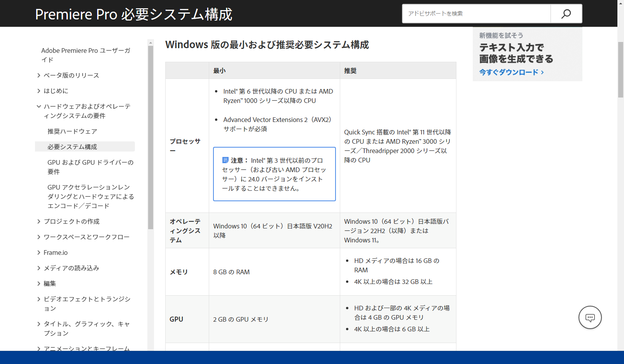Click the search magnifier icon
The height and width of the screenshot is (364, 624).
click(x=566, y=13)
